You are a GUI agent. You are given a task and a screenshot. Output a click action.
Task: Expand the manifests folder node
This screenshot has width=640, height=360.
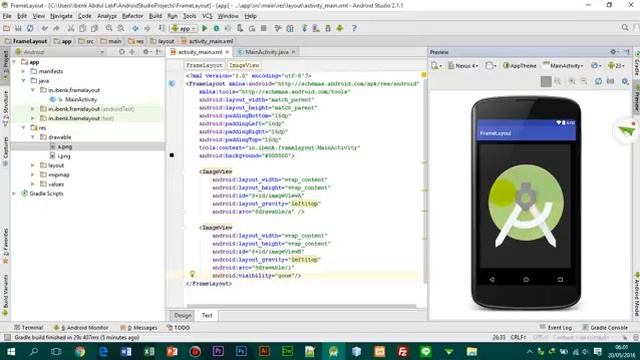pos(24,71)
